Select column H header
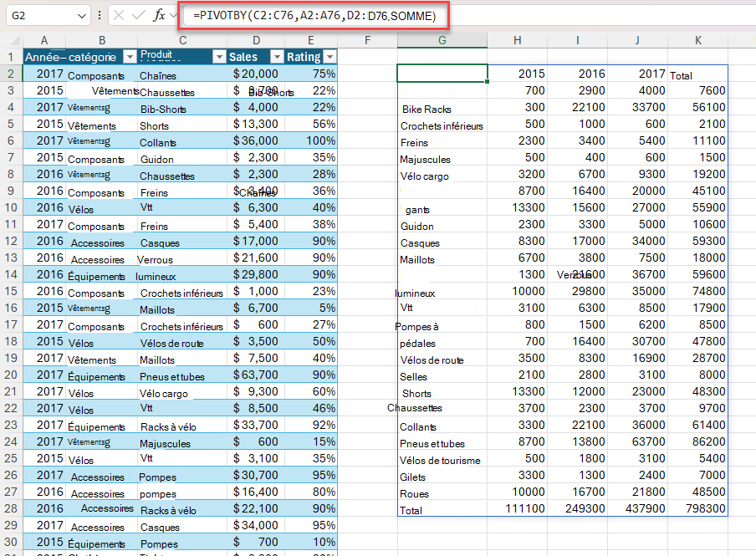 point(518,40)
